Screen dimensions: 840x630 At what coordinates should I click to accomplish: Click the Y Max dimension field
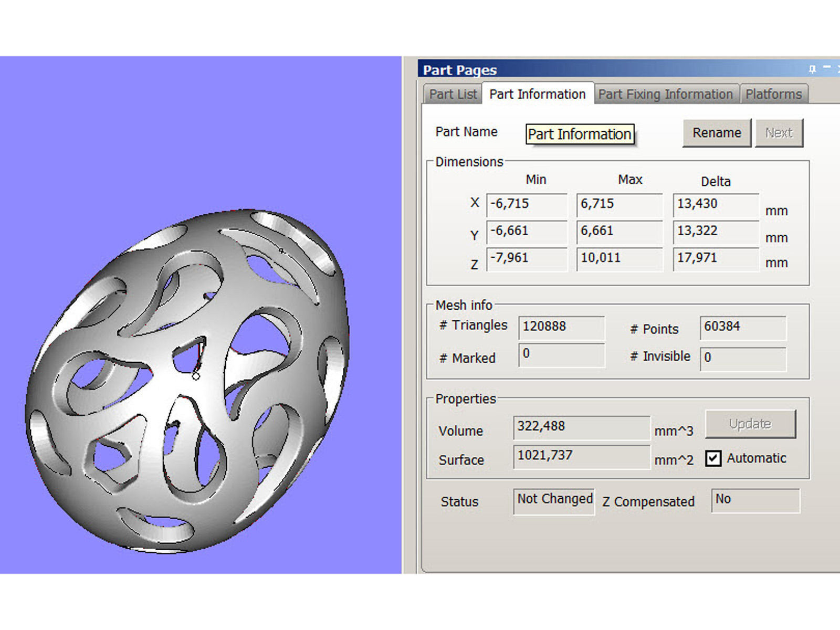[x=618, y=231]
